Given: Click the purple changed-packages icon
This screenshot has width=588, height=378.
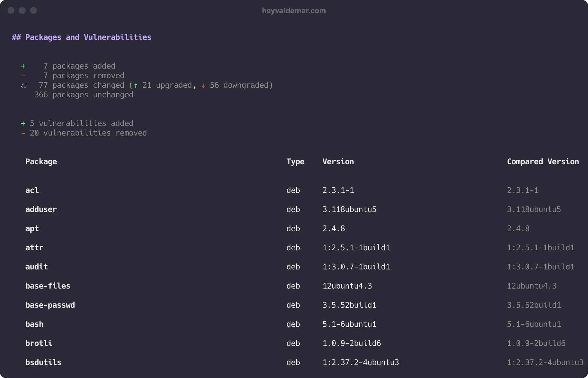Looking at the screenshot, I should (24, 85).
